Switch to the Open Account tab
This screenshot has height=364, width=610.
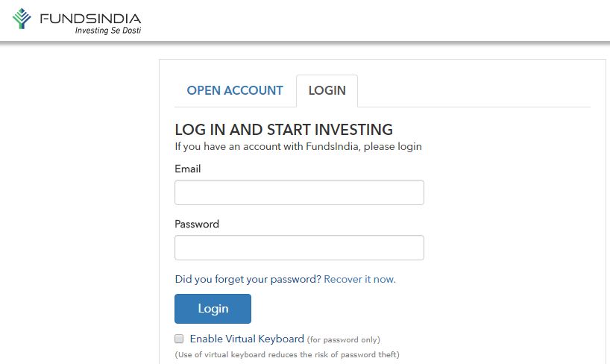click(x=235, y=90)
